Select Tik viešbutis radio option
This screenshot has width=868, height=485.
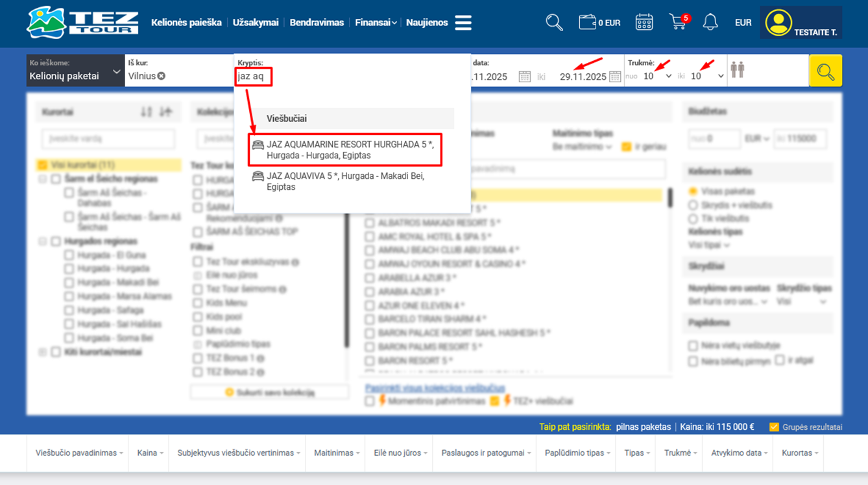click(693, 219)
